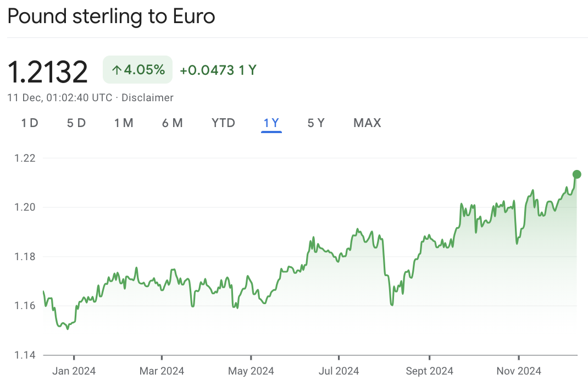Screen dimensions: 588x385
Task: Open the 5 Y history view
Action: pyautogui.click(x=316, y=123)
